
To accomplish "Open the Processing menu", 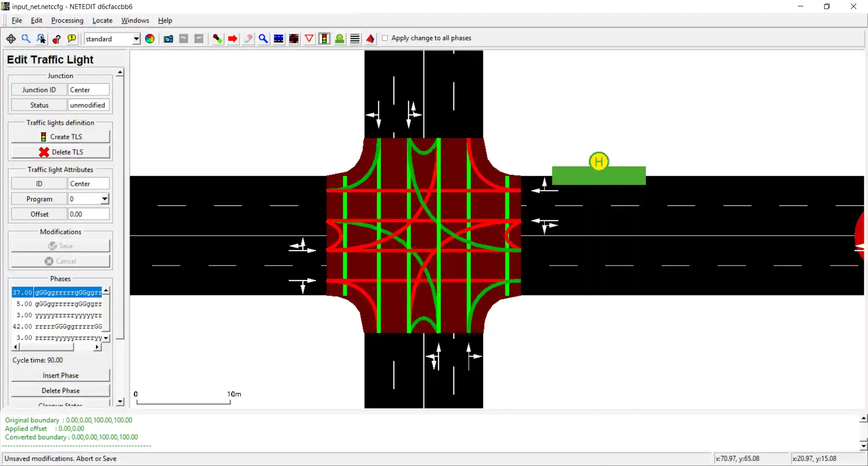I will click(67, 20).
